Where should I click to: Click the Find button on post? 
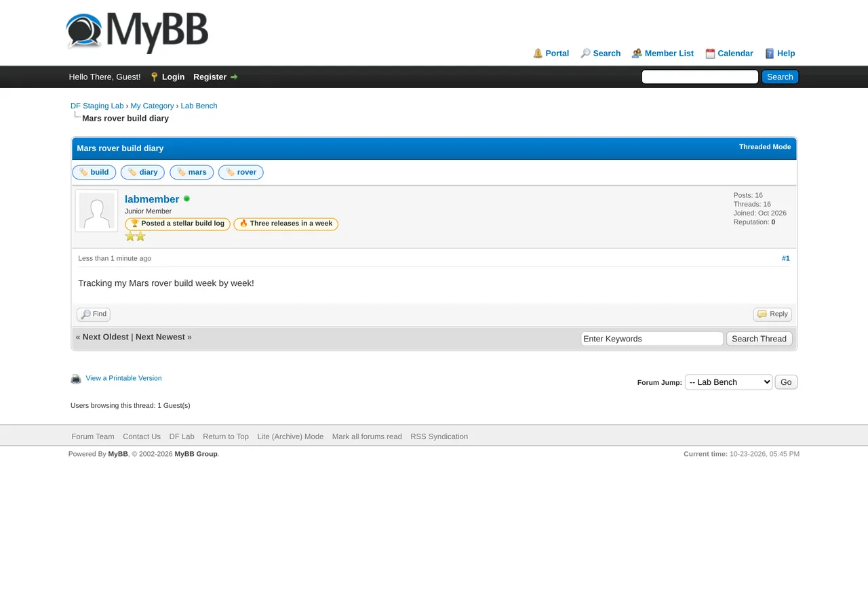(94, 314)
